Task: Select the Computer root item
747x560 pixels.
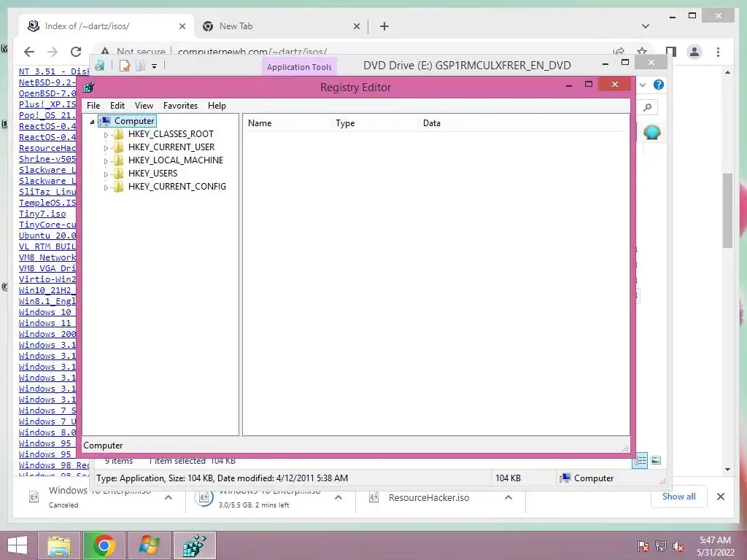Action: 134,121
